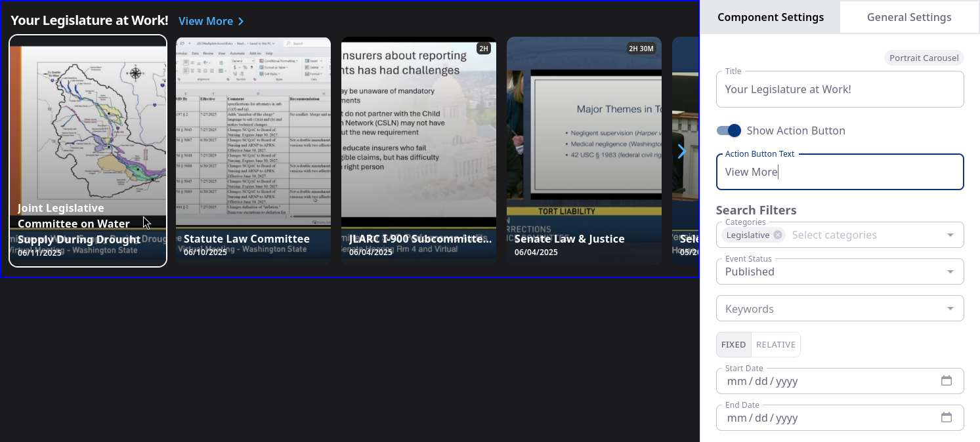Open the Event Status dropdown
The height and width of the screenshot is (442, 980).
840,271
